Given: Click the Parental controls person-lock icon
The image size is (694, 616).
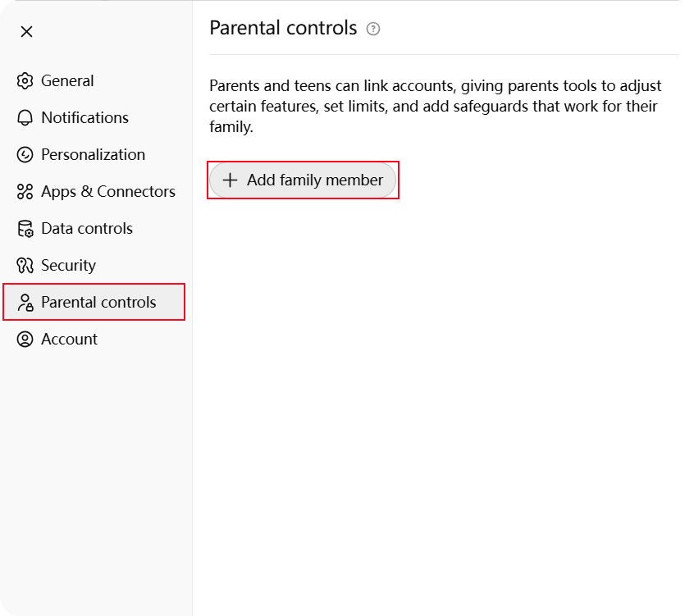Looking at the screenshot, I should click(x=25, y=302).
